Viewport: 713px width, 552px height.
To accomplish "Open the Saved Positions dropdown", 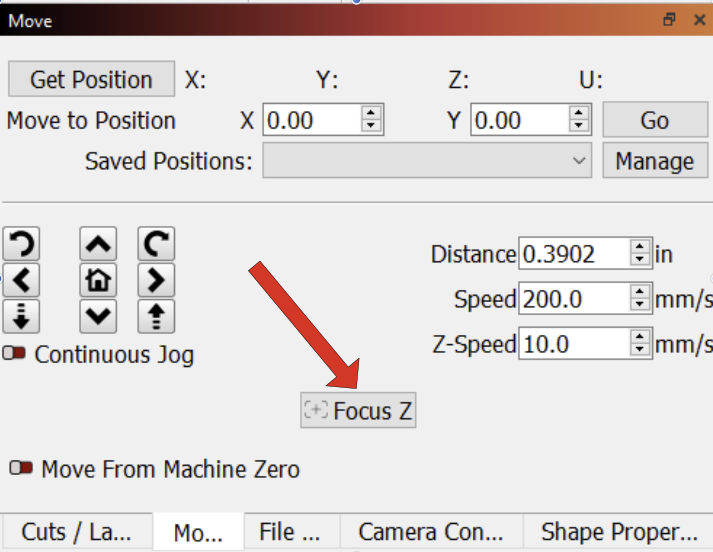I will pos(427,160).
